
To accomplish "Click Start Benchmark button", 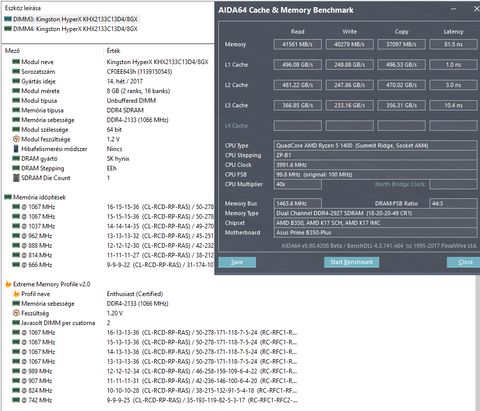I will pos(351,262).
